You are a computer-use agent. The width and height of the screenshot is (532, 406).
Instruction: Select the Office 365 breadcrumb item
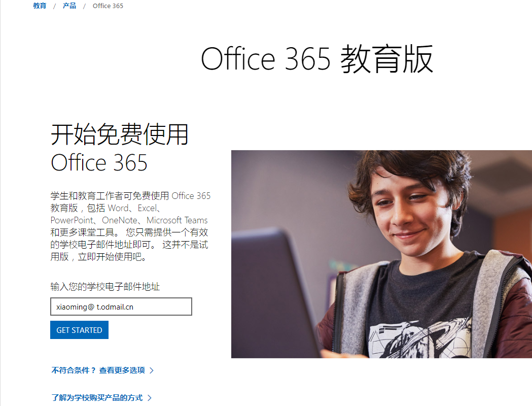tap(108, 6)
